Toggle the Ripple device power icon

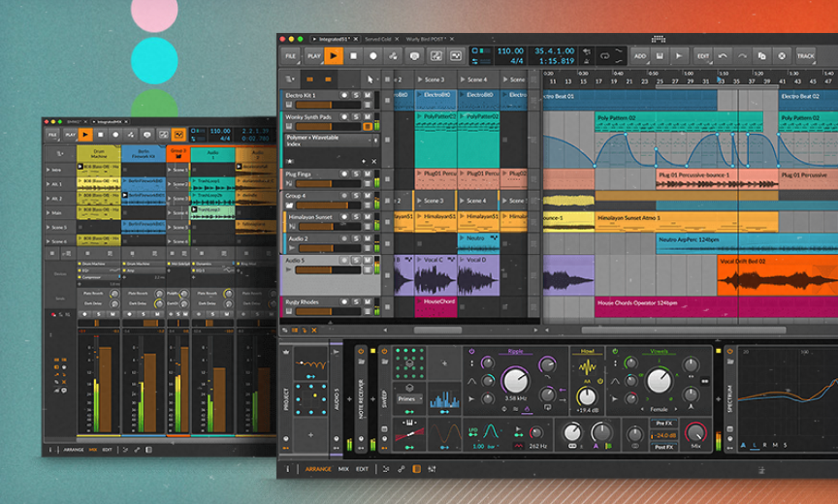pyautogui.click(x=472, y=352)
